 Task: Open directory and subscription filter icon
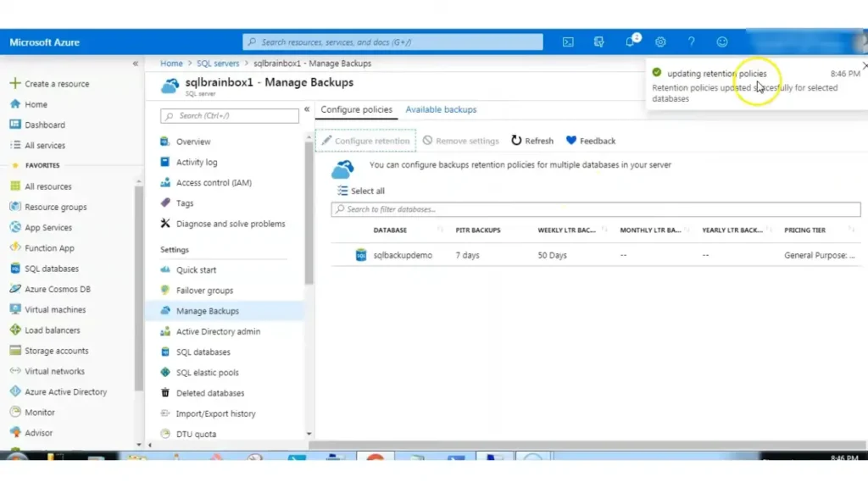tap(599, 42)
